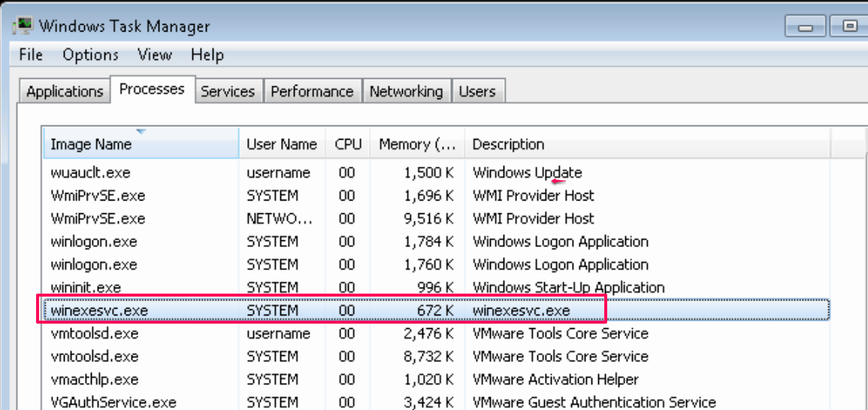Switch to the Networking tab

[x=406, y=92]
